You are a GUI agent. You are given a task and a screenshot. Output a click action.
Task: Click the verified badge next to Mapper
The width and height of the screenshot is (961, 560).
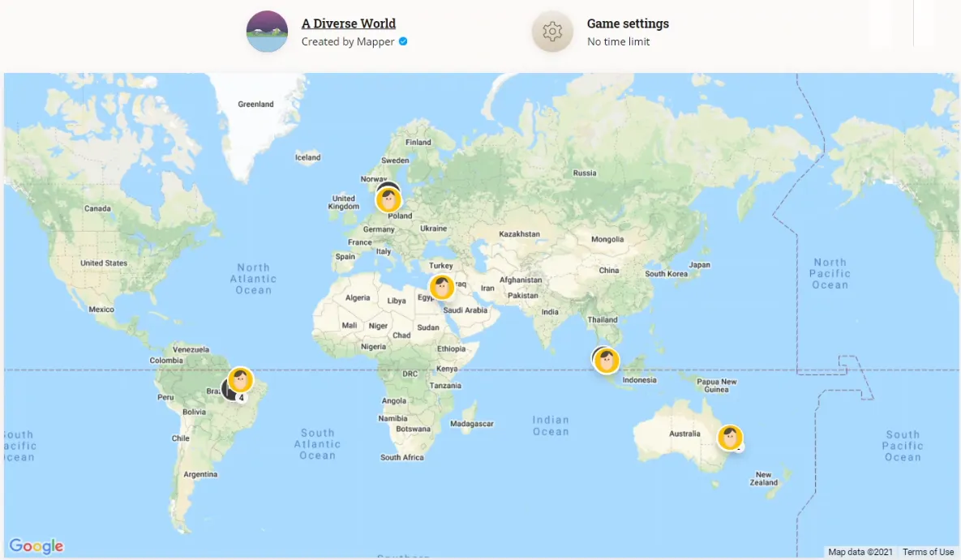403,41
